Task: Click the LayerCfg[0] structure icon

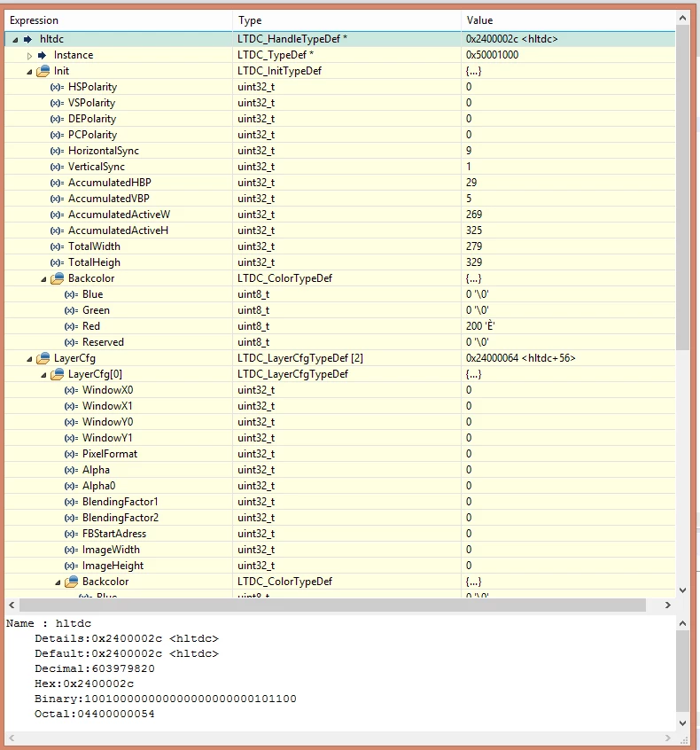Action: (58, 374)
